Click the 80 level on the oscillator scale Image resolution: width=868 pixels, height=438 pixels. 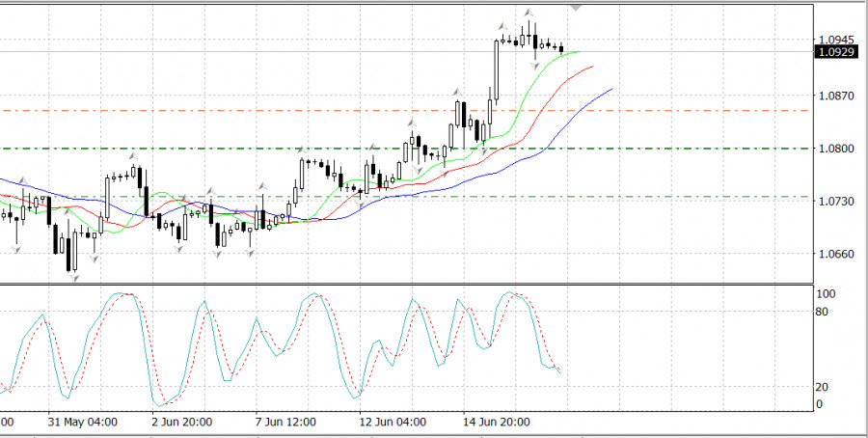click(823, 312)
